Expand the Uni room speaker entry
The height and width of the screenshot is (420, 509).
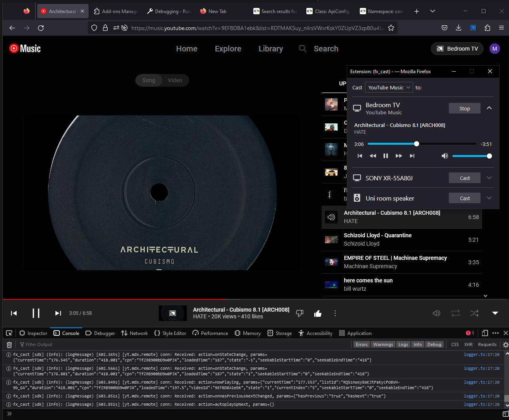tap(489, 198)
